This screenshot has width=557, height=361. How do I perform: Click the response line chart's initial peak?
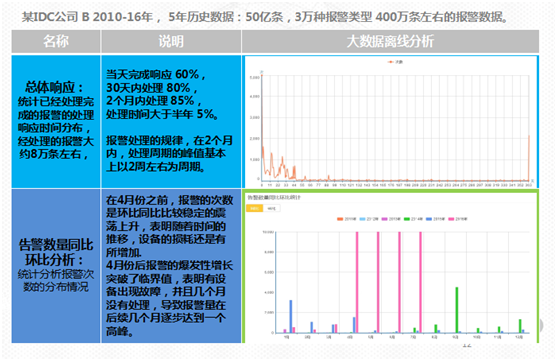point(262,76)
